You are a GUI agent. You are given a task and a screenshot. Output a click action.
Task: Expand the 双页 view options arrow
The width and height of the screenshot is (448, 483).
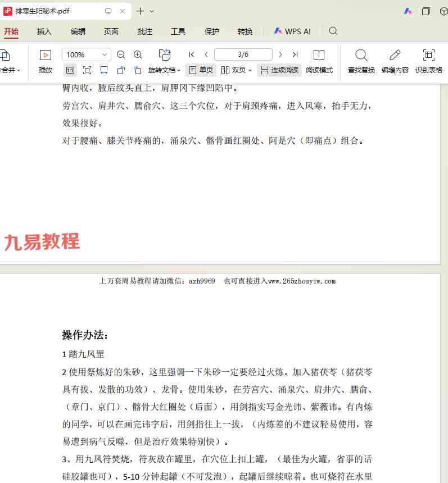250,71
